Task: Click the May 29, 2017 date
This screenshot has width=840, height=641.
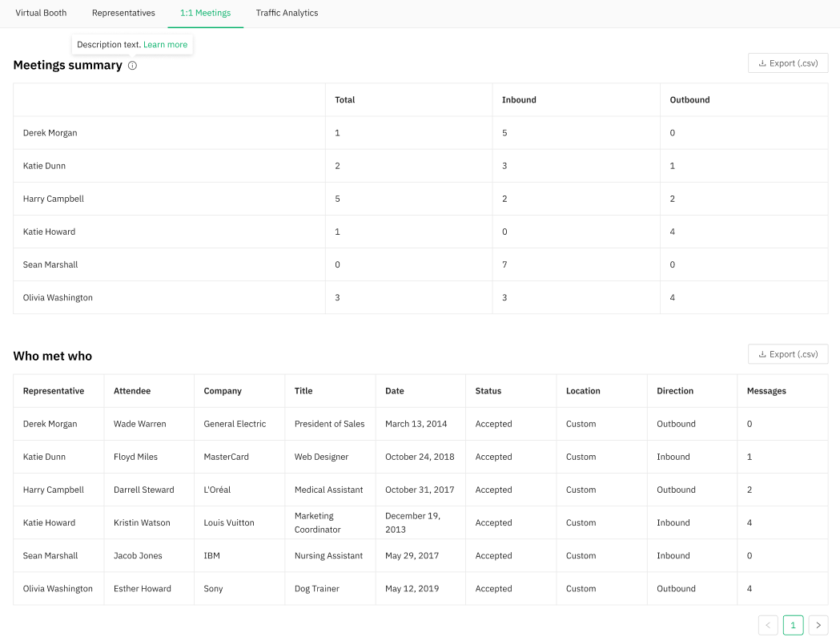Action: pos(412,556)
